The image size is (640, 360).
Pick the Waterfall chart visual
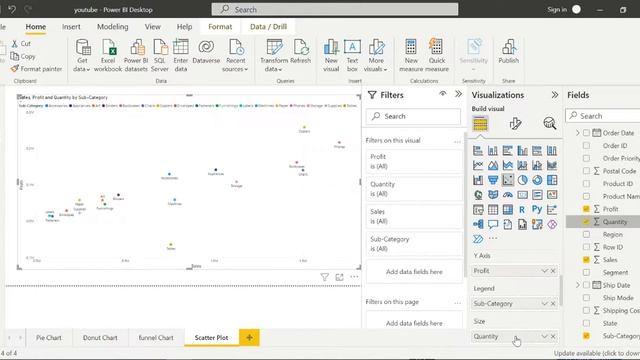(x=478, y=180)
